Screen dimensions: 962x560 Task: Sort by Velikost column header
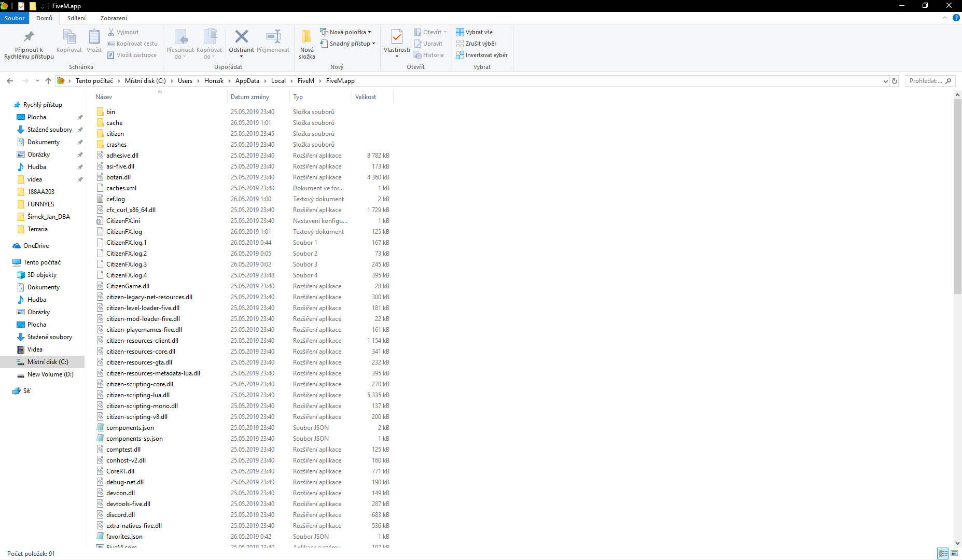tap(366, 97)
